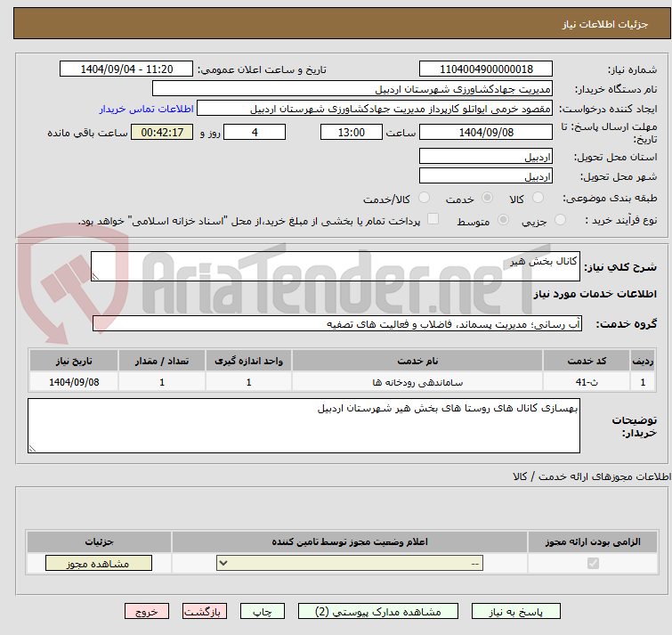Select the متوسط purchase type radio
This screenshot has width=672, height=635.
[x=503, y=220]
